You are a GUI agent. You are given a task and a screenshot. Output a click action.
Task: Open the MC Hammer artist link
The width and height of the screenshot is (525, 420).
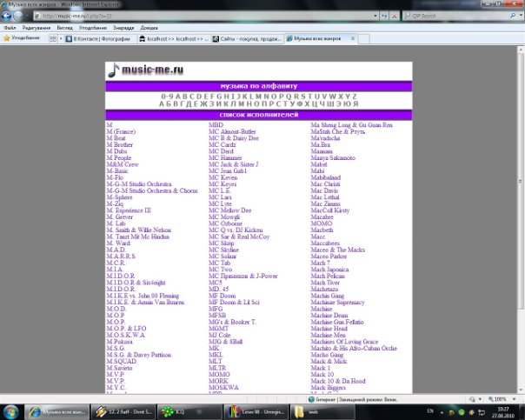226,157
